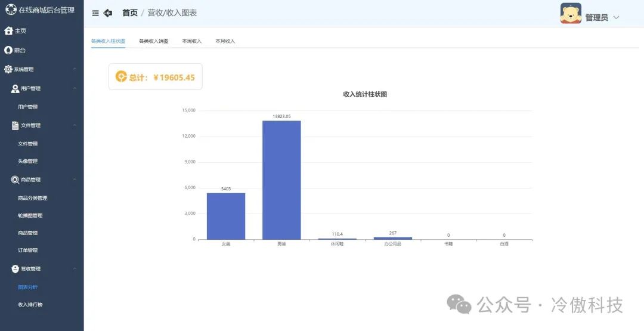Switch to the 本月收入 tab
Image resolution: width=644 pixels, height=331 pixels.
pyautogui.click(x=225, y=41)
